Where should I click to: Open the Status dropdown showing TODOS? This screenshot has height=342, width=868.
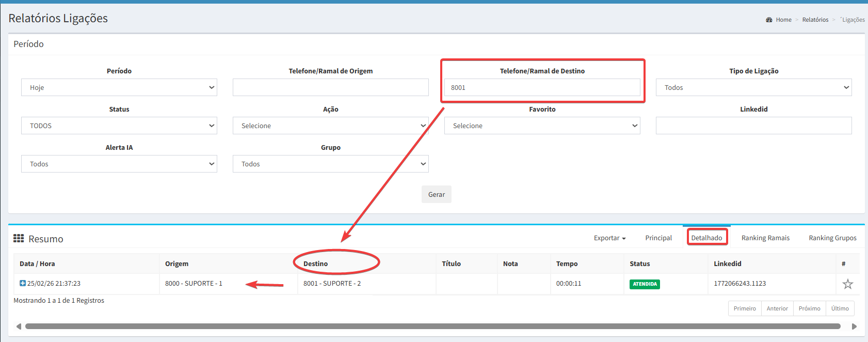tap(119, 126)
